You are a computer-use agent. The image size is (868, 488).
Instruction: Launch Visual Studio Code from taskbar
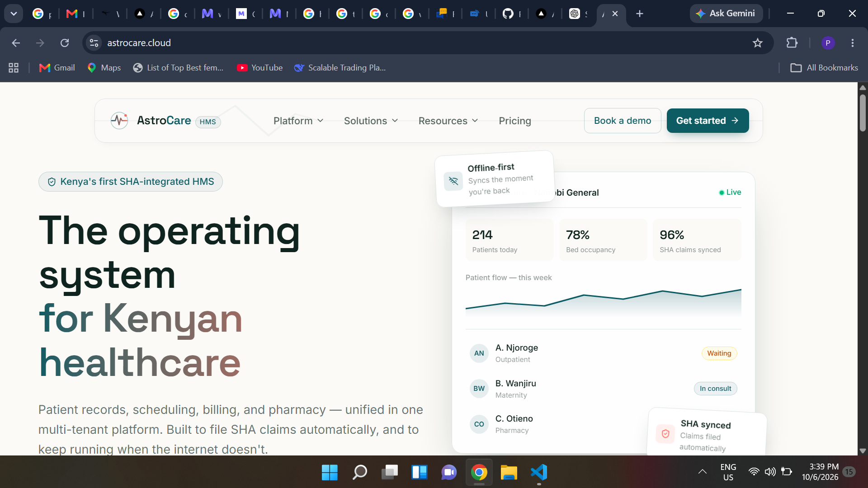539,473
